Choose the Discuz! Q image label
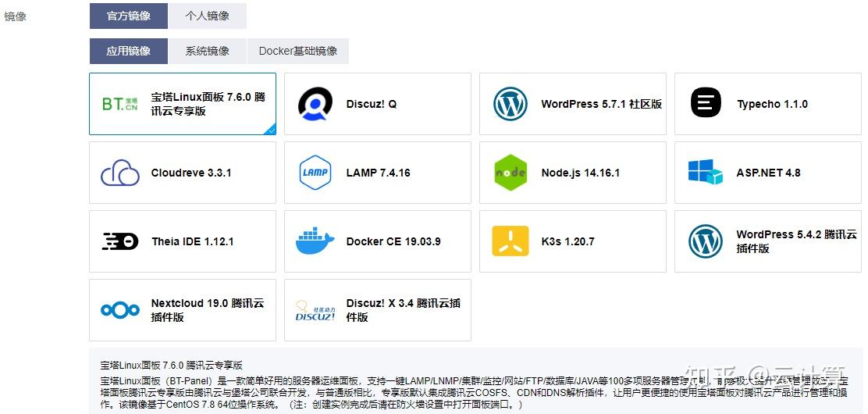This screenshot has height=414, width=868. pos(372,104)
